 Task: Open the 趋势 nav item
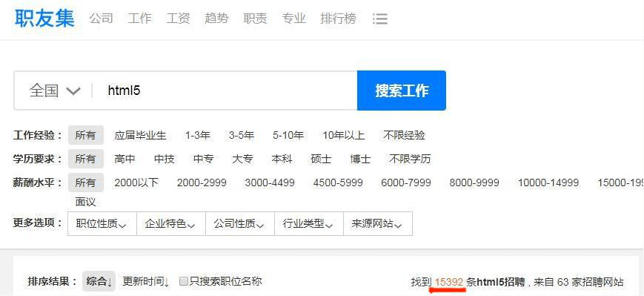[x=216, y=19]
